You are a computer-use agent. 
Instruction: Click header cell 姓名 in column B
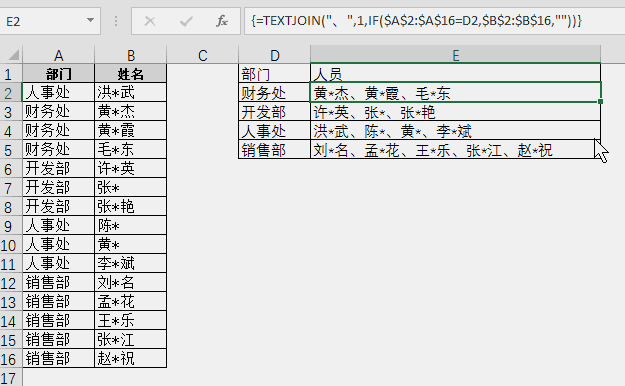click(x=131, y=74)
